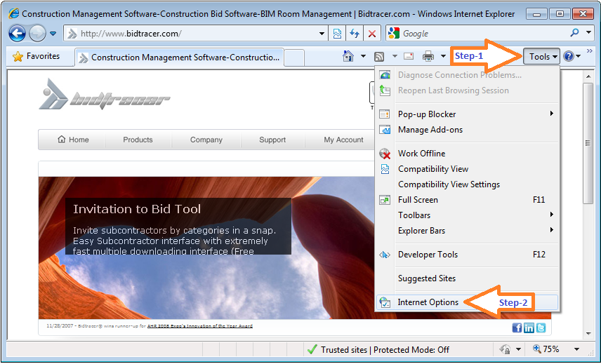Click the browser Back arrow button
Viewport: 601px width, 364px height.
18,34
